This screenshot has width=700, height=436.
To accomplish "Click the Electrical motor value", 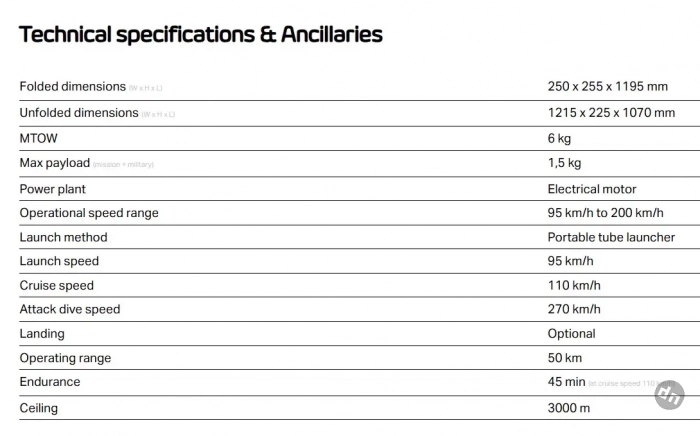I will pos(591,189).
